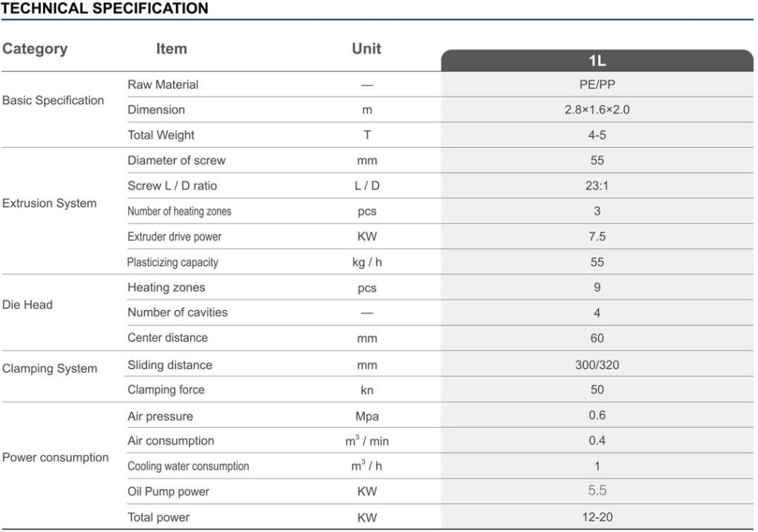
Task: Click the Clamping force row label
Action: click(166, 389)
